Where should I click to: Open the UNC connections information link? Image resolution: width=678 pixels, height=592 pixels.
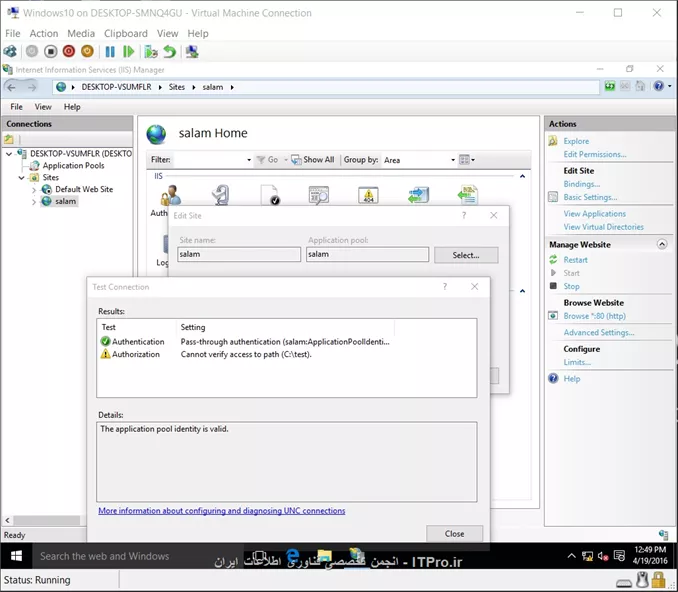coord(221,511)
